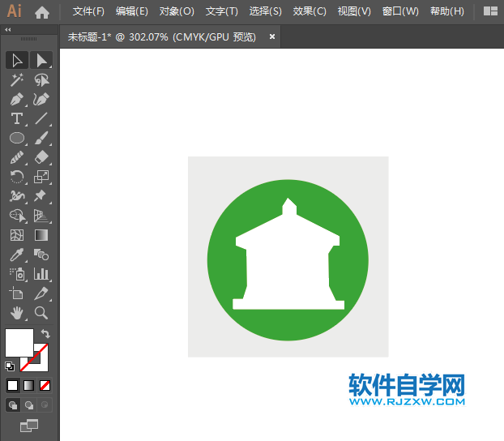Open the arrange documents workspace switcher
Screen dimensions: 504x441
(490, 11)
